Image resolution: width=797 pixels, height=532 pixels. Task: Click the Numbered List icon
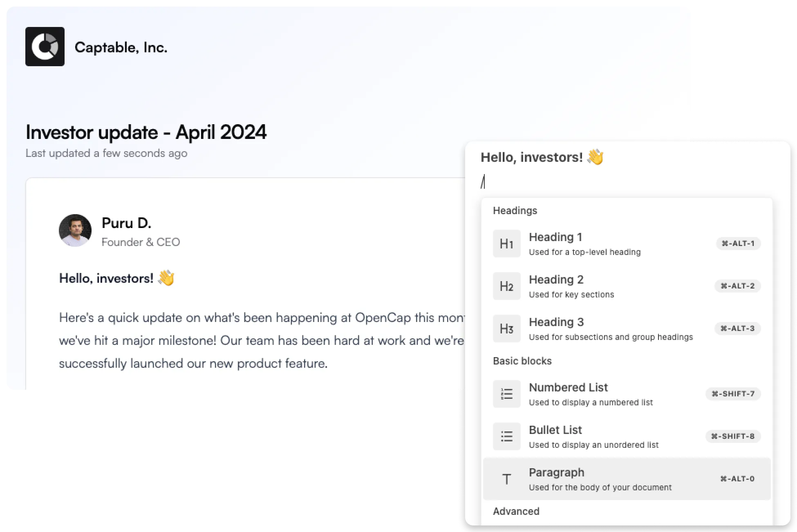(x=506, y=394)
